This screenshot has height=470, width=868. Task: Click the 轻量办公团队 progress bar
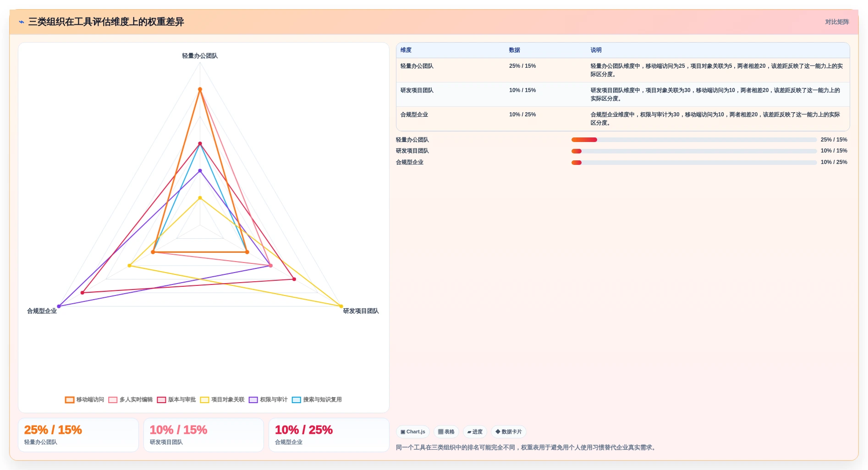[694, 140]
